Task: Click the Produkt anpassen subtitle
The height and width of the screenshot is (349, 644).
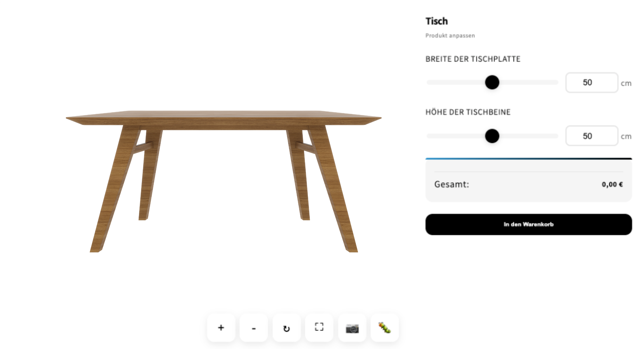Action: coord(450,36)
